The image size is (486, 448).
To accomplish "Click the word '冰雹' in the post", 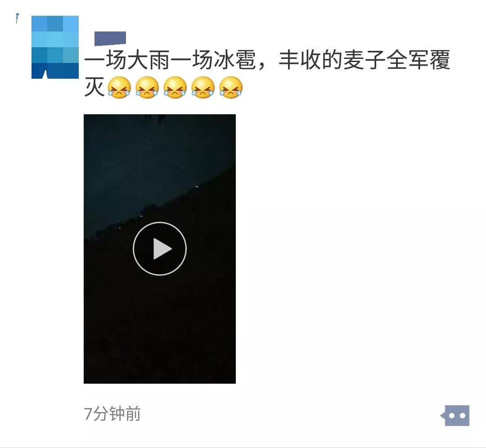I will tap(234, 60).
